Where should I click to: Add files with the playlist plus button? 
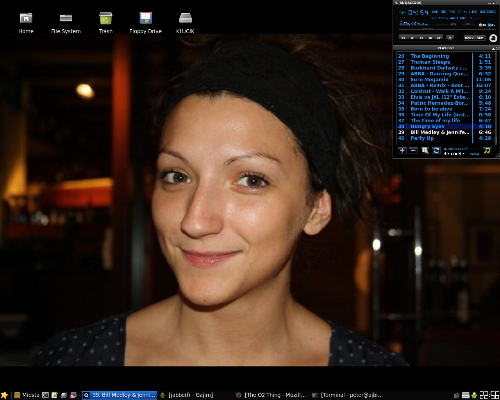point(402,151)
